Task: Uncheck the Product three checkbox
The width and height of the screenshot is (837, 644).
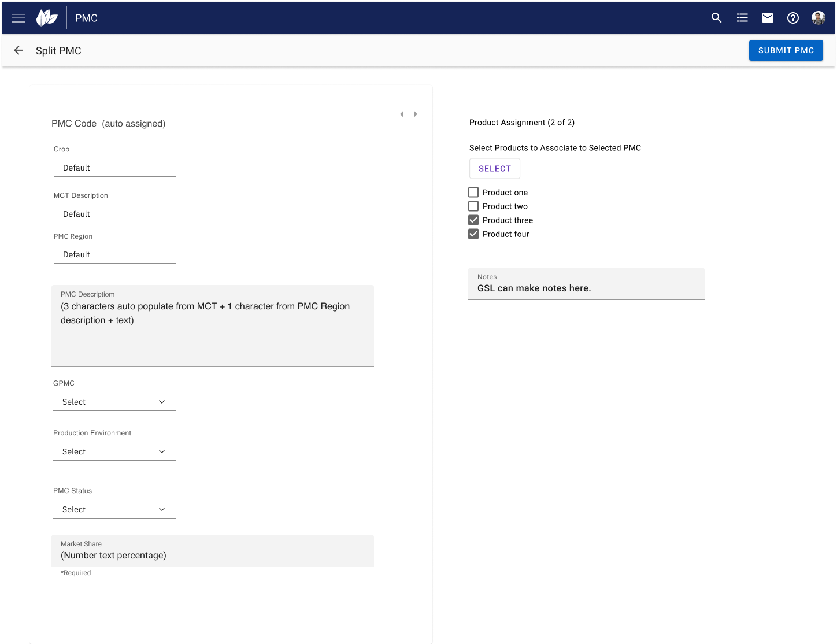Action: (473, 220)
